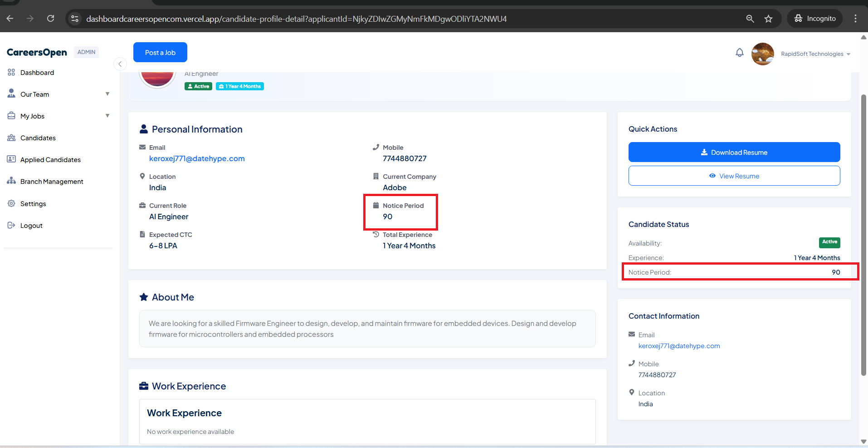Bookmark this page with the star icon

click(768, 19)
